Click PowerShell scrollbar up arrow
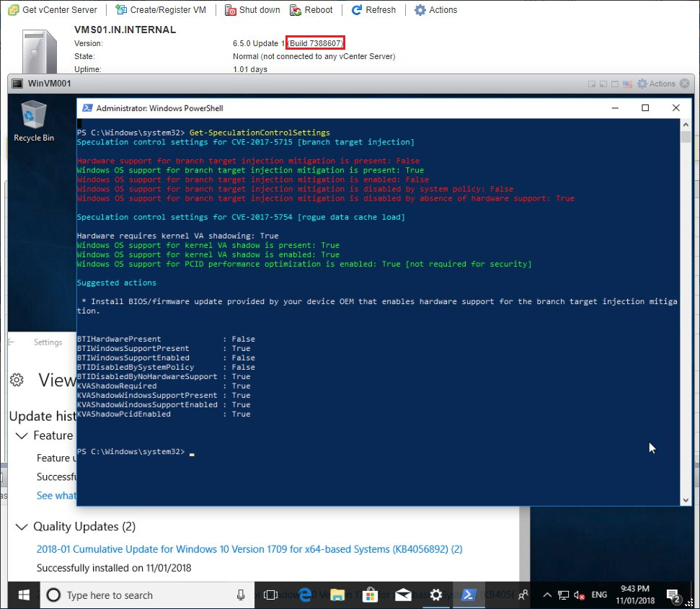The image size is (700, 609). 686,125
